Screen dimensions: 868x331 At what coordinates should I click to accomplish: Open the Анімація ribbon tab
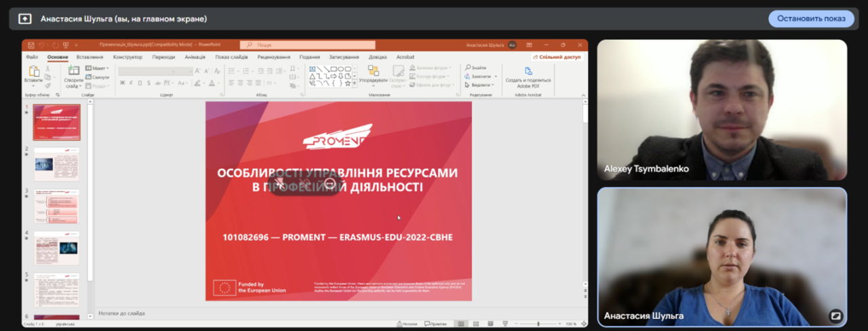pos(195,57)
